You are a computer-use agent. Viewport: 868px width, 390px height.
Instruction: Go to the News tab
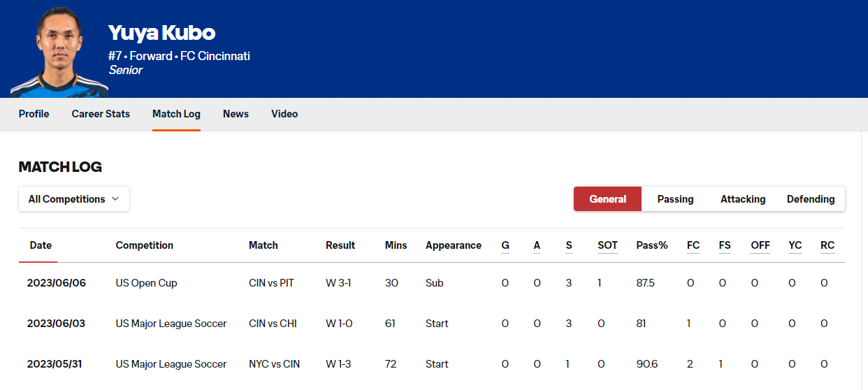click(236, 114)
